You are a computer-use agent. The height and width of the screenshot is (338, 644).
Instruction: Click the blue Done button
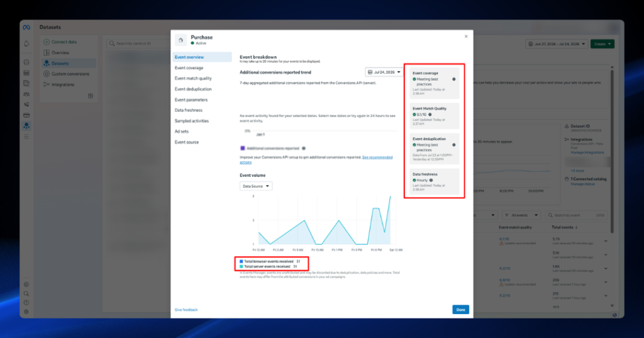(460, 310)
